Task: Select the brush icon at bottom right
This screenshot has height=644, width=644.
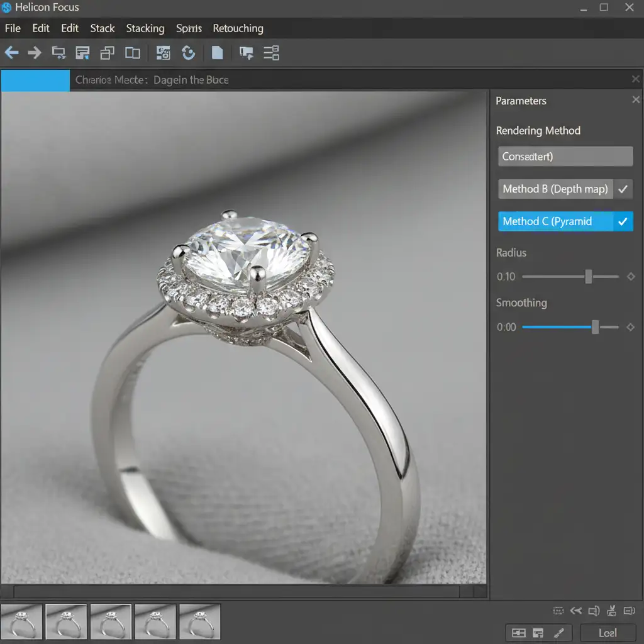Action: pos(558,633)
